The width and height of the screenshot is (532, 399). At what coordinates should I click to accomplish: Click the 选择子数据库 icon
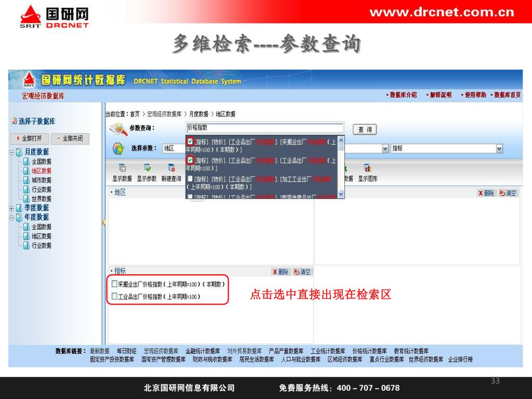pos(14,121)
